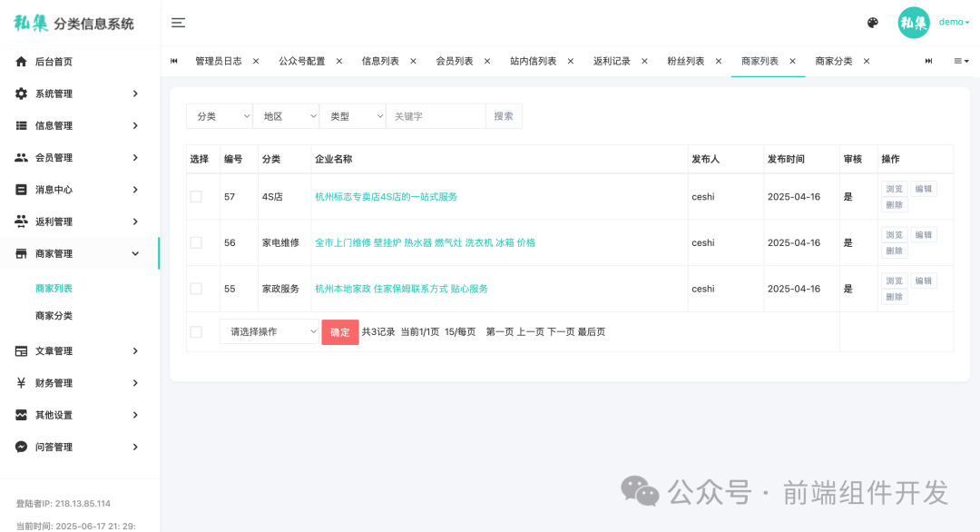The height and width of the screenshot is (532, 980).
Task: Click the chat icon for 问答管理
Action: pyautogui.click(x=21, y=447)
